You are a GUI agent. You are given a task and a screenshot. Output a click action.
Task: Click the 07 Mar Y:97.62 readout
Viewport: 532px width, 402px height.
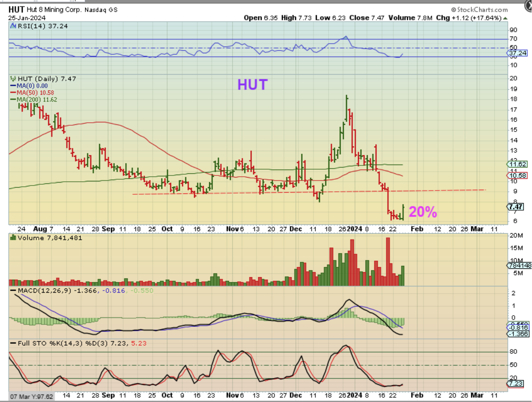(x=32, y=397)
